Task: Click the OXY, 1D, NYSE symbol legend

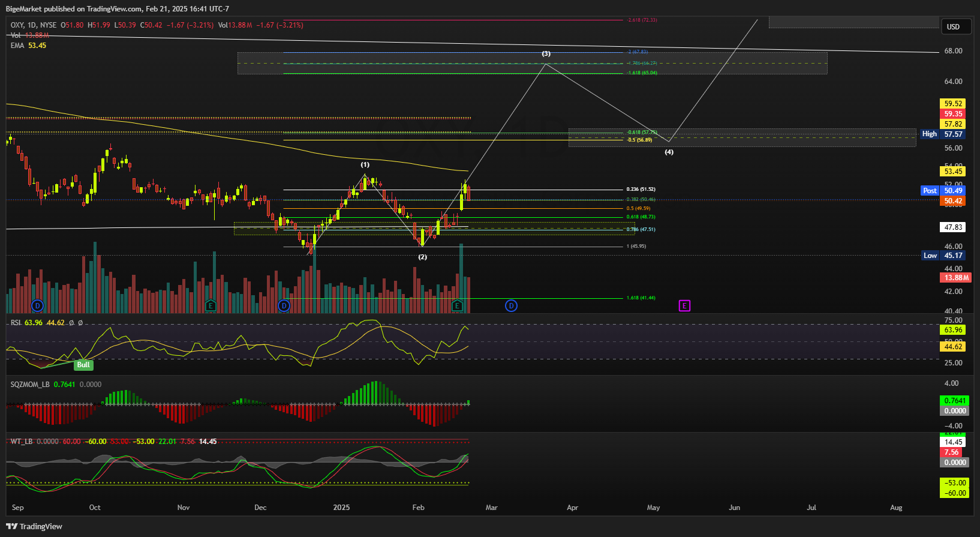Action: pos(34,25)
